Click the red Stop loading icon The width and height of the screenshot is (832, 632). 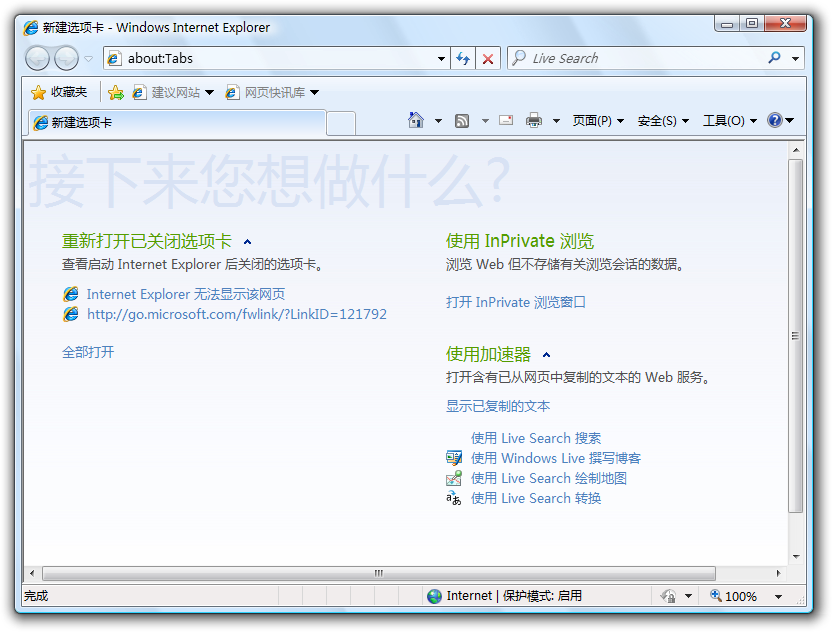(488, 59)
